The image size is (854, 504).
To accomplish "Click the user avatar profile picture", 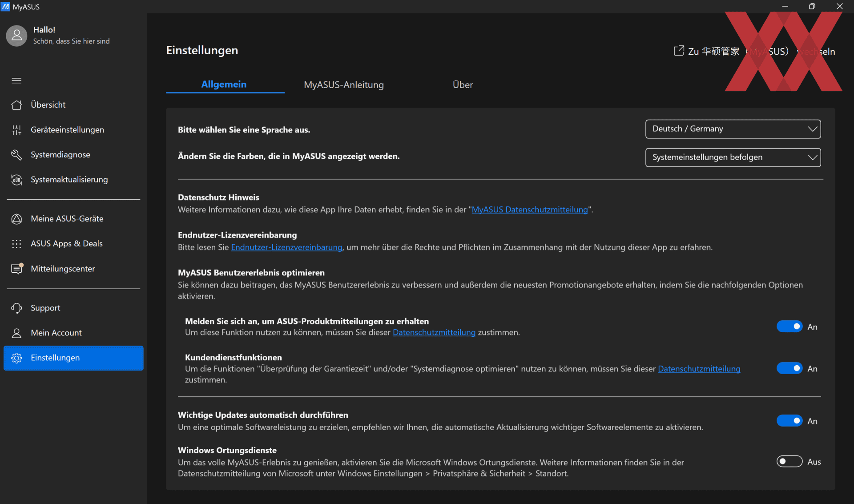I will click(16, 36).
